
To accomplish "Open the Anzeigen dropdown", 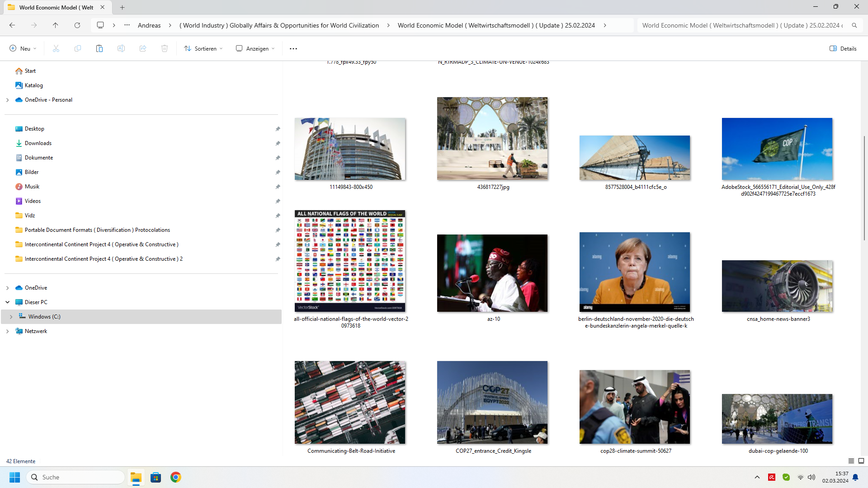I will pos(255,48).
